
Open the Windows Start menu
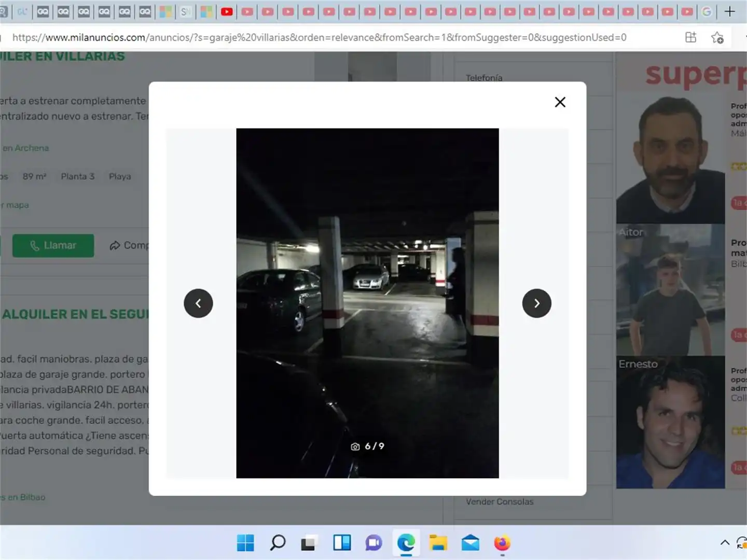245,543
